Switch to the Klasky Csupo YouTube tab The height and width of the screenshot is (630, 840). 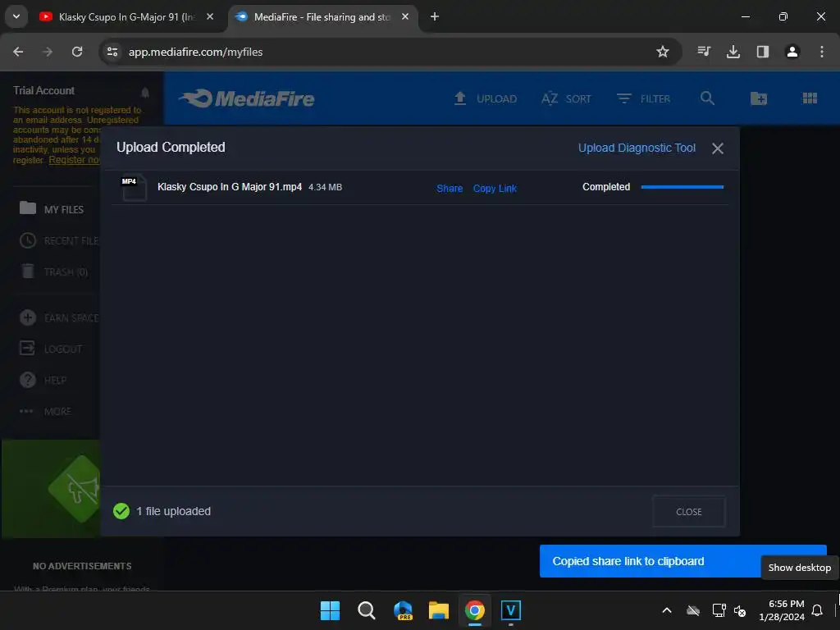click(x=126, y=17)
